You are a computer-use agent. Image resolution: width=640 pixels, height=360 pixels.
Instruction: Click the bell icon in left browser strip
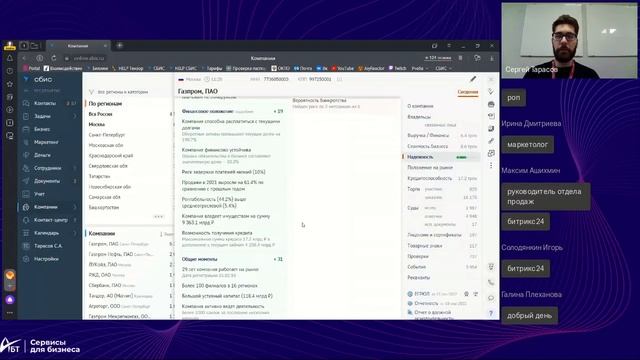point(10,58)
